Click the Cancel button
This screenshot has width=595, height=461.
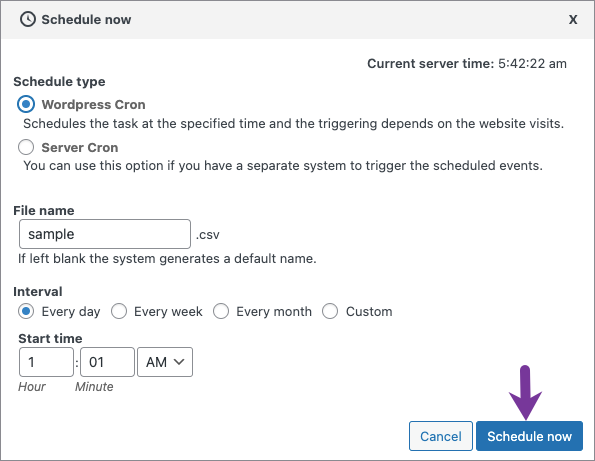point(441,436)
